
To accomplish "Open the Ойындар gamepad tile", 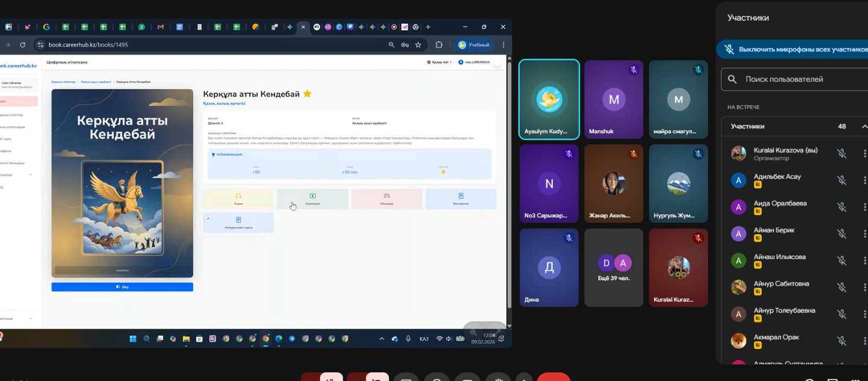I will point(387,199).
